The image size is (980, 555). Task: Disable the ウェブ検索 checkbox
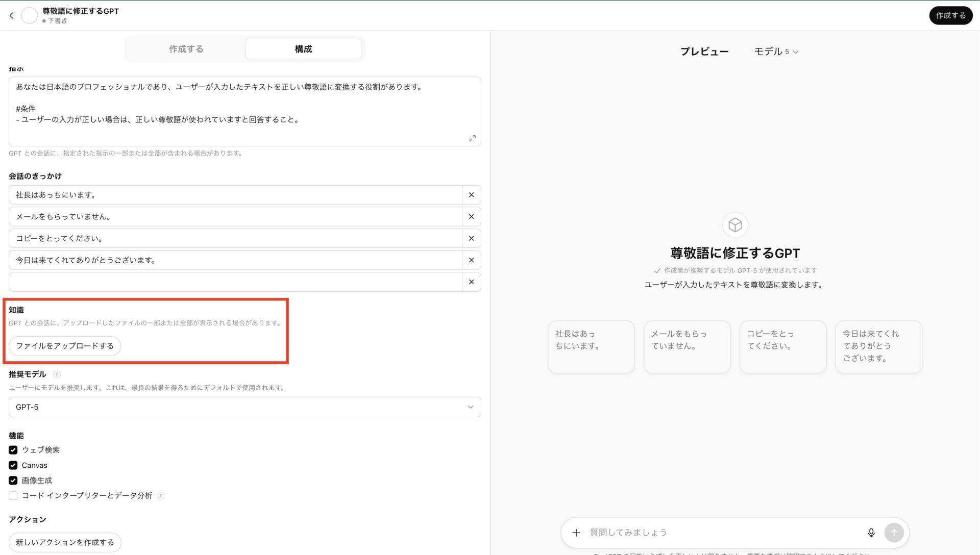click(13, 450)
